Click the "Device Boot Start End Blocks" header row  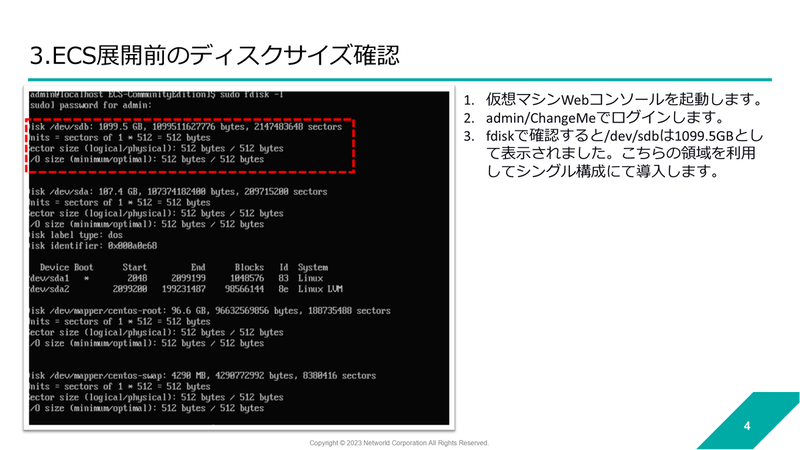coord(184,267)
